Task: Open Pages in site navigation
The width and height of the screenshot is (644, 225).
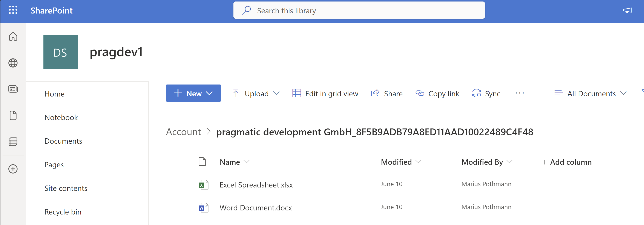Action: pyautogui.click(x=54, y=165)
